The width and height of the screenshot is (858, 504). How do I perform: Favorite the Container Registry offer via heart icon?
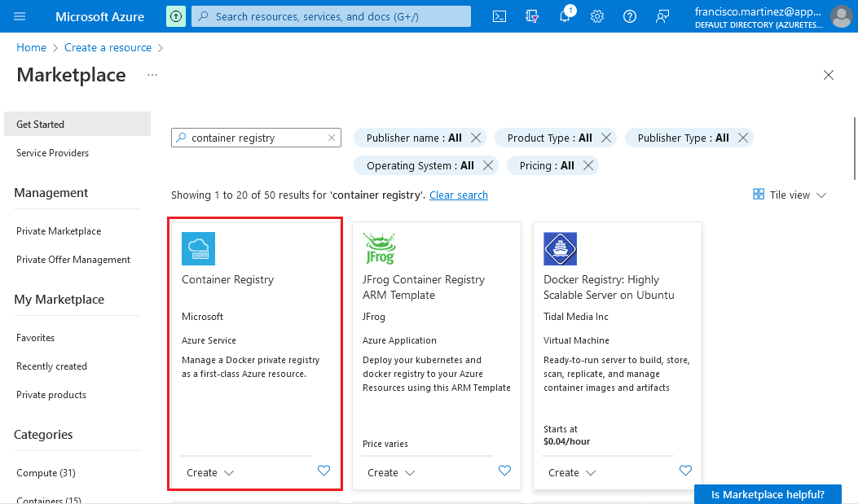[x=323, y=470]
